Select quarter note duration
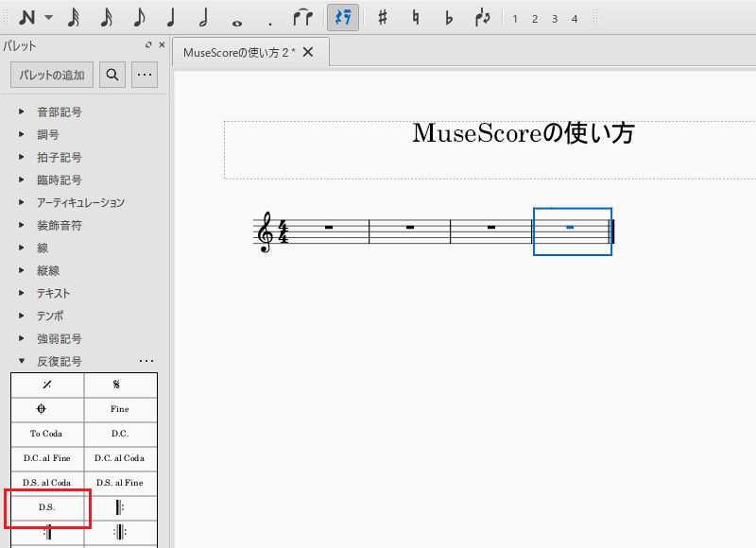This screenshot has height=548, width=756. (171, 18)
